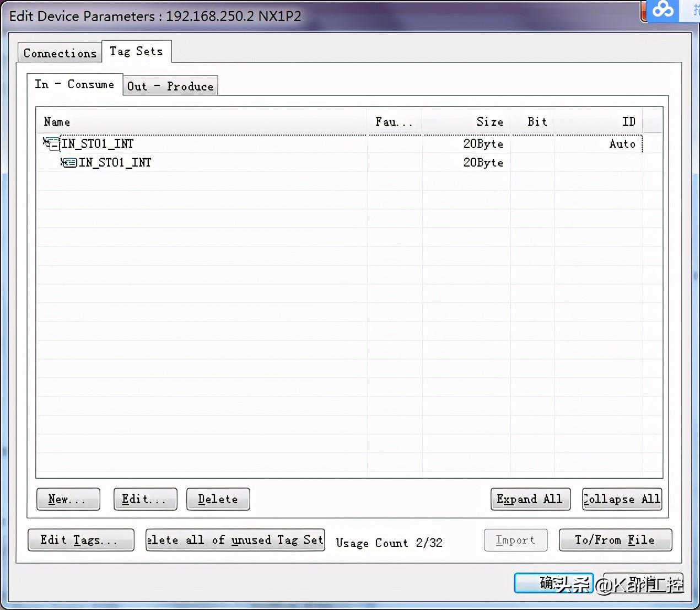Click the Edit... button below the list
Viewport: 700px width, 610px height.
tap(145, 499)
